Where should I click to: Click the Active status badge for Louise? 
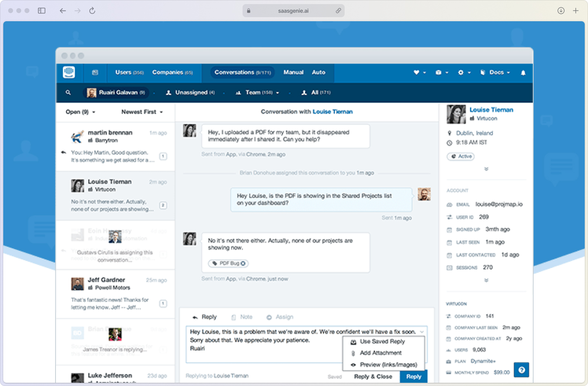[x=461, y=156]
